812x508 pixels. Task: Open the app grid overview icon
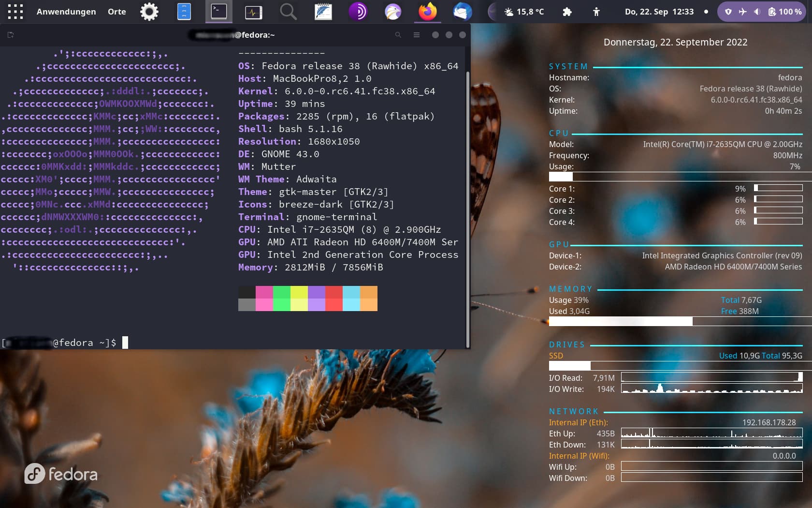[x=15, y=12]
